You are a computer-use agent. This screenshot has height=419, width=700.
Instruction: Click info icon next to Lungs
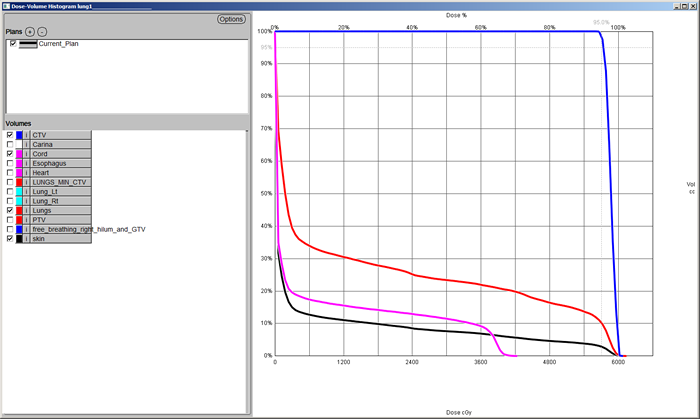27,211
